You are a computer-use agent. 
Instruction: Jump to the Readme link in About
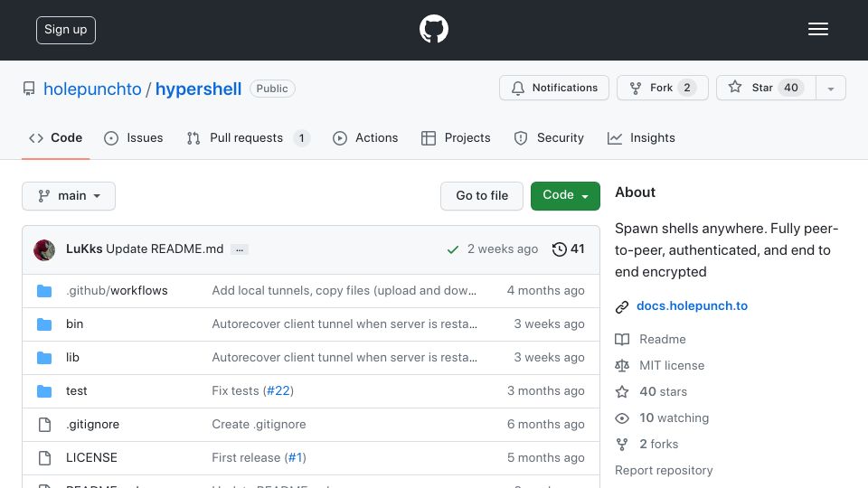(x=662, y=339)
